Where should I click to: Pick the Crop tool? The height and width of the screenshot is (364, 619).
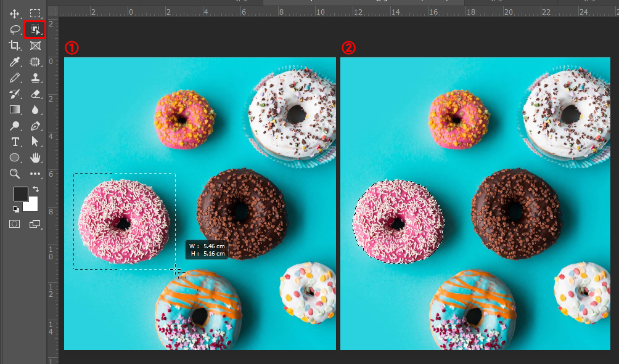point(15,46)
